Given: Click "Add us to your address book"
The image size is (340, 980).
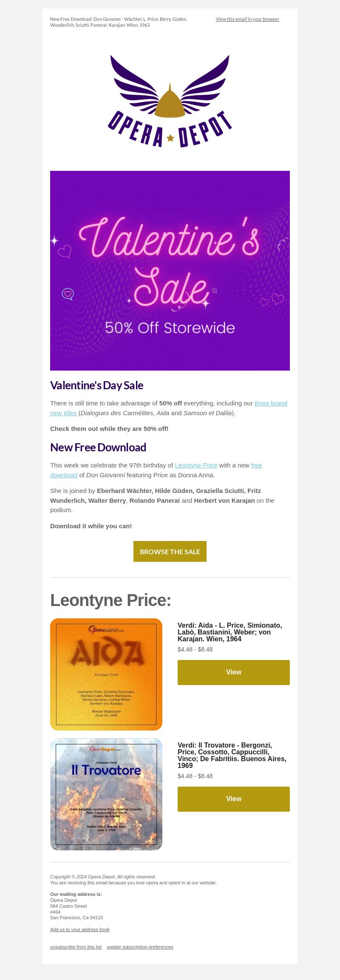Looking at the screenshot, I should [x=80, y=929].
